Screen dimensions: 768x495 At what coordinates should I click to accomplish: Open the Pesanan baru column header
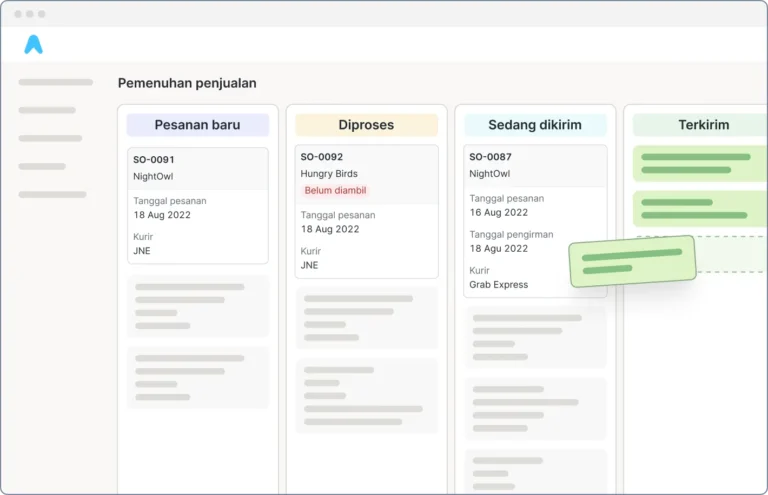coord(197,125)
